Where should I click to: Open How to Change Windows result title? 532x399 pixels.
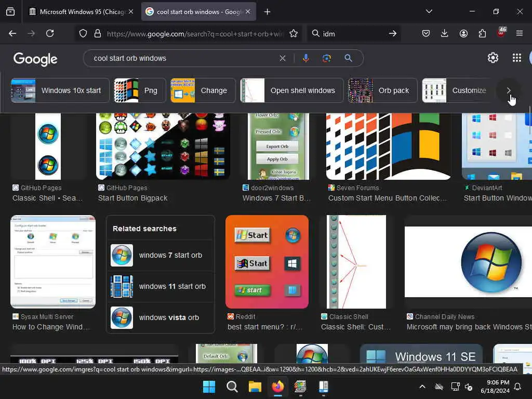click(51, 327)
